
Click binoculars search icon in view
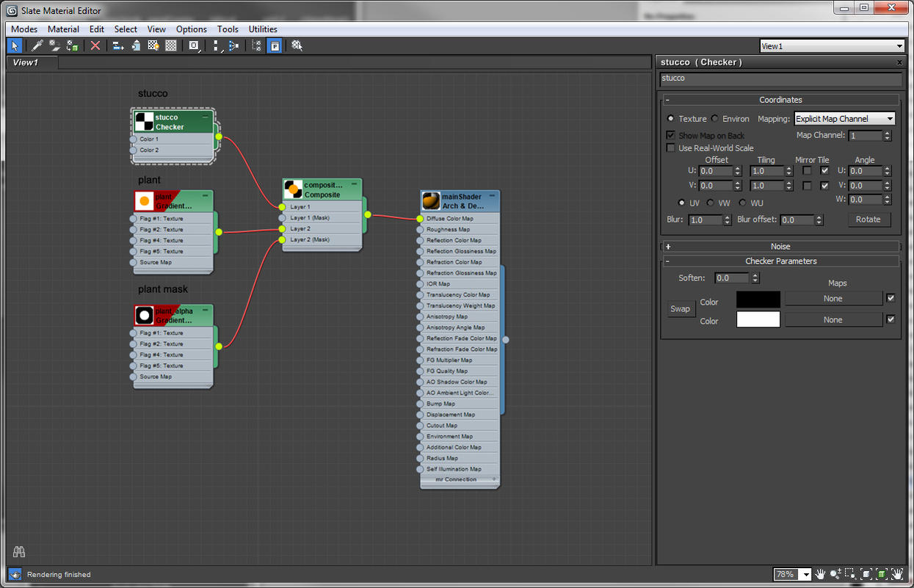[x=19, y=552]
